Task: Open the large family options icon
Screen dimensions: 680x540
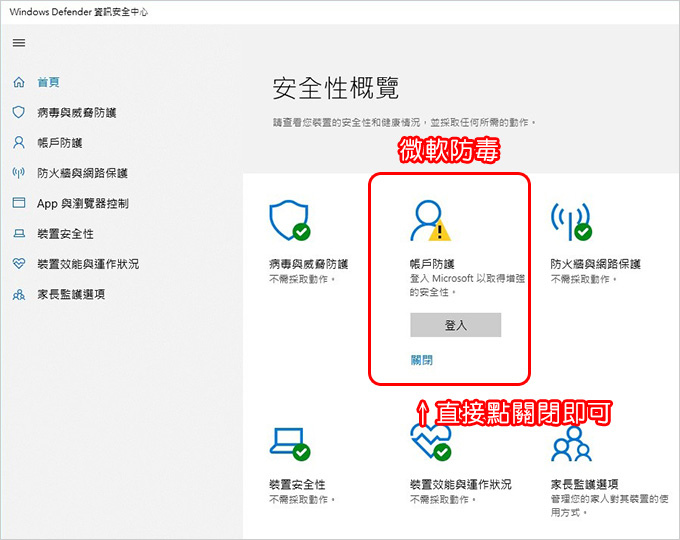Action: [x=572, y=444]
